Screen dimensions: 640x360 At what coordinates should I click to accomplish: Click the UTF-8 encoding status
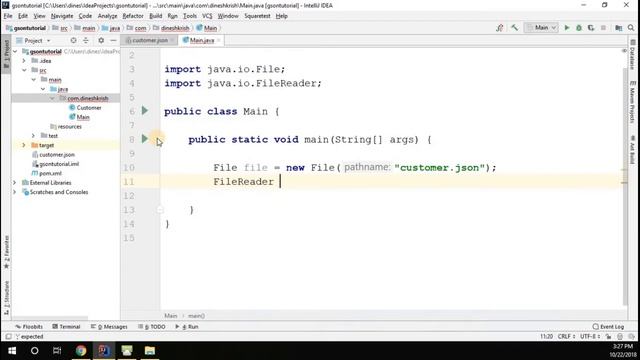(x=590, y=337)
